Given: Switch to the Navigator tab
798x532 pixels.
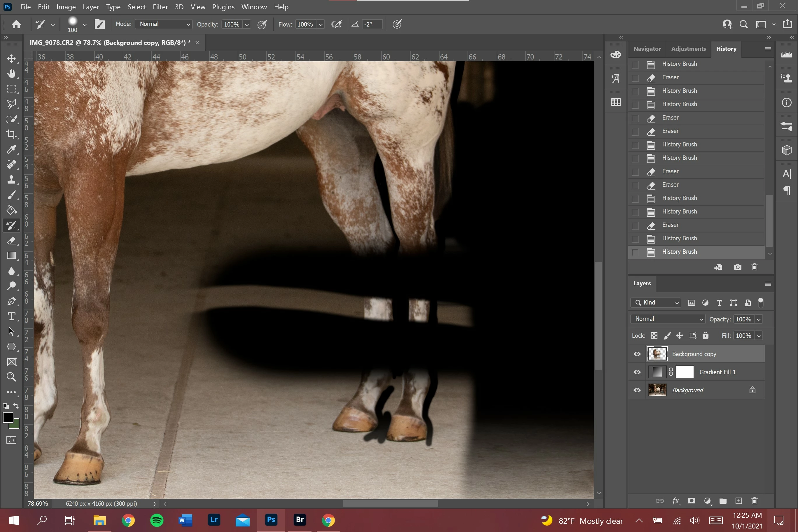Looking at the screenshot, I should (647, 49).
